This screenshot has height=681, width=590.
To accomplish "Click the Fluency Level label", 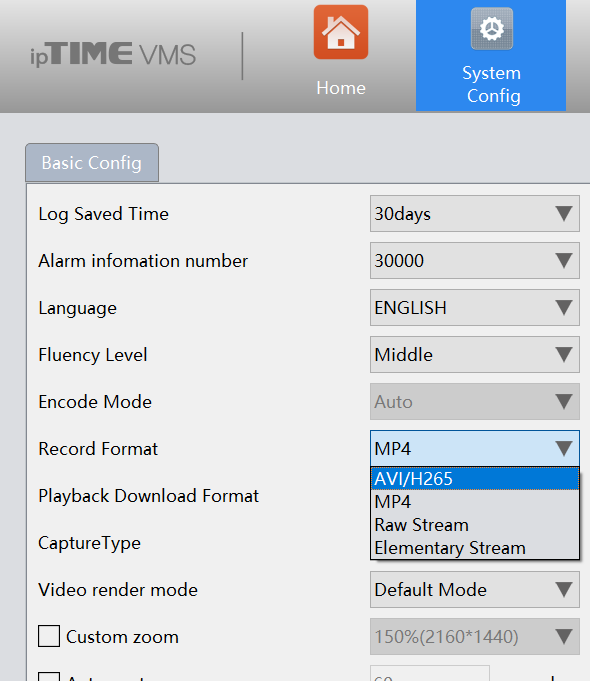I will (93, 355).
